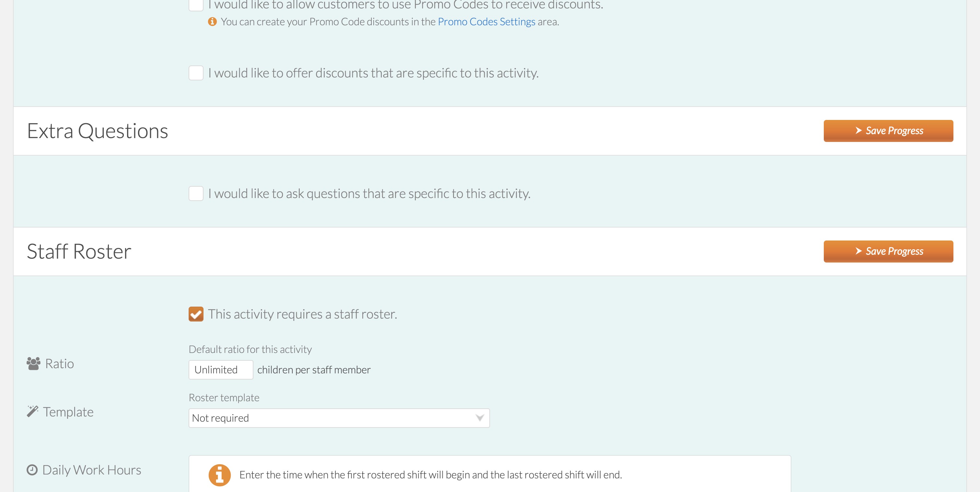This screenshot has height=492, width=980.
Task: Click the 'children per staff member' text
Action: [x=314, y=370]
